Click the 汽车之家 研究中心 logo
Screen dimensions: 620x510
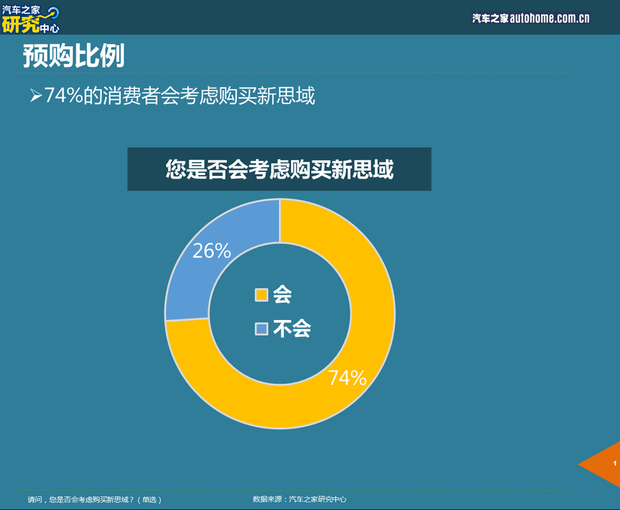click(31, 17)
